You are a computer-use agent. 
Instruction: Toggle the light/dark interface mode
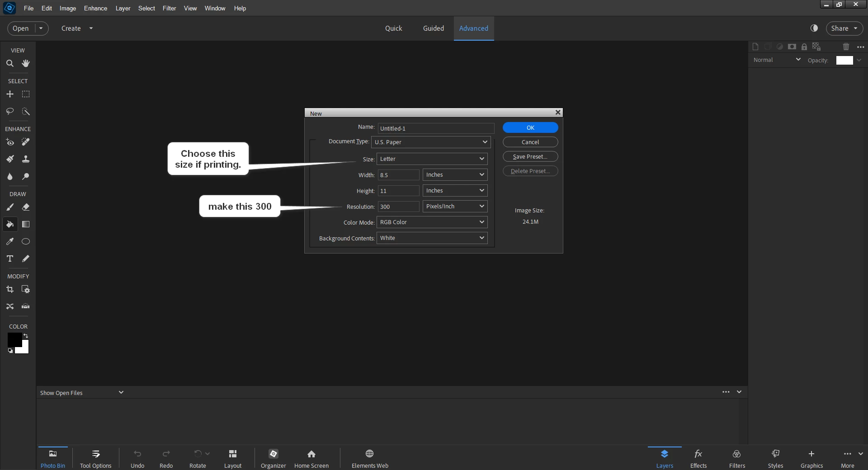pos(814,28)
